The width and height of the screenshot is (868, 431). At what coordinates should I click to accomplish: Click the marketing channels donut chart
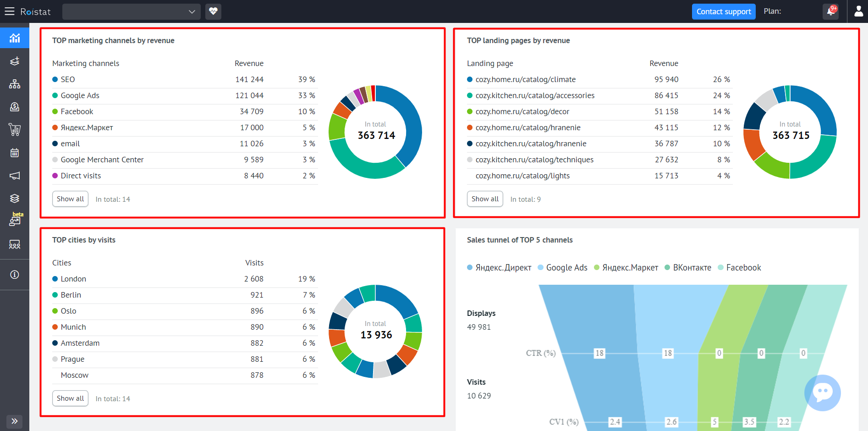[x=375, y=132]
